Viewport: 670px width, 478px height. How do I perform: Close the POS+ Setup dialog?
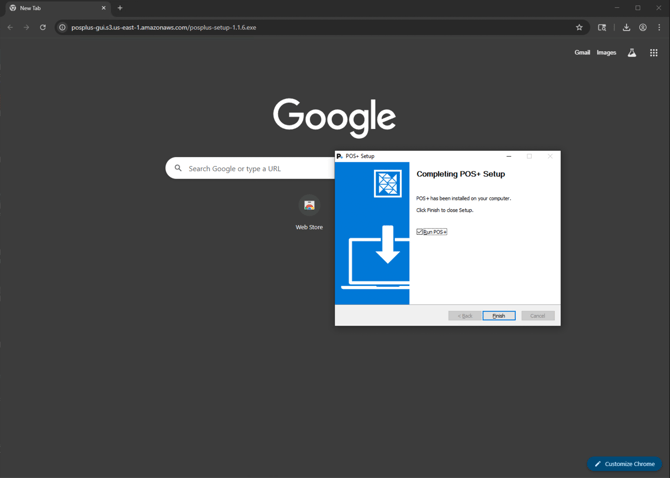(x=550, y=156)
